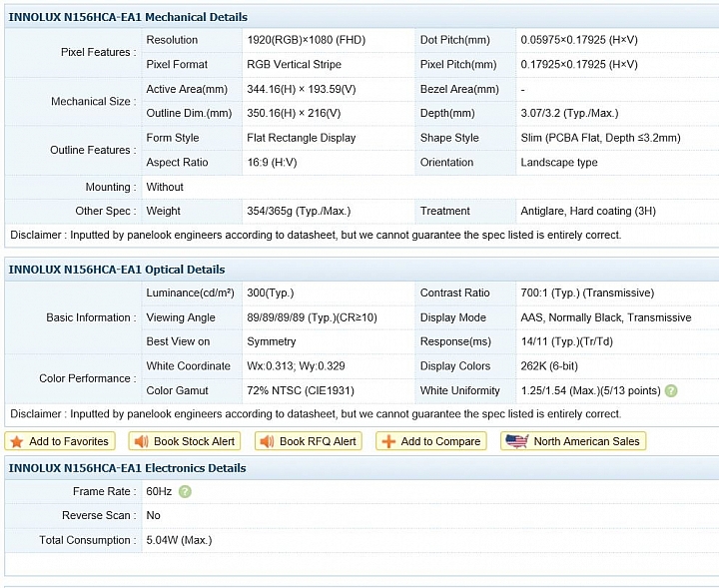
Task: Click the speaker icon for Book Stock Alert
Action: 141,442
